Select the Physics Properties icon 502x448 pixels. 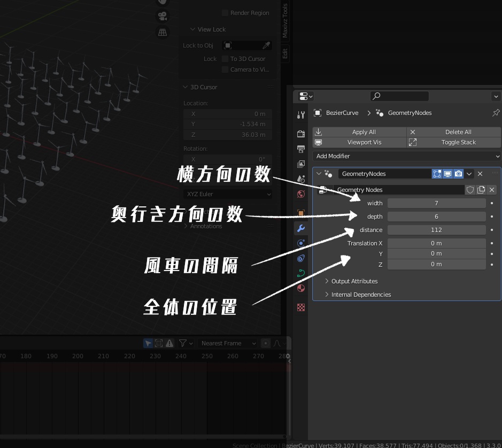[301, 259]
